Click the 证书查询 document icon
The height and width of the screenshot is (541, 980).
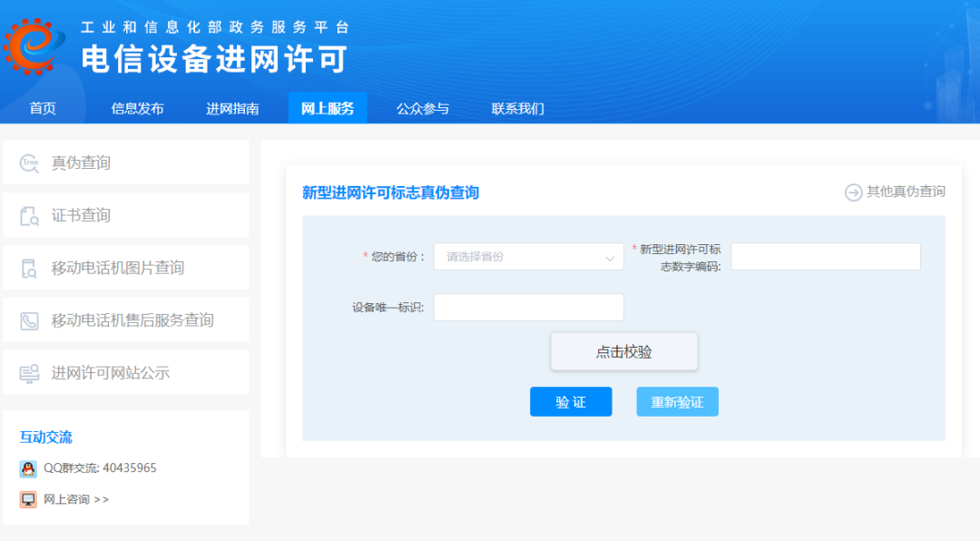coord(30,216)
